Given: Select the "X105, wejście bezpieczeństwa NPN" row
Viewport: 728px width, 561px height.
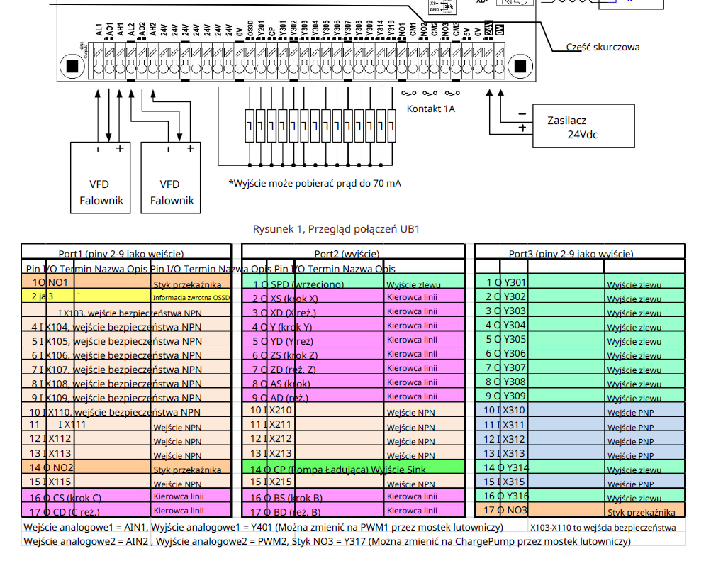Looking at the screenshot, I should (x=123, y=341).
